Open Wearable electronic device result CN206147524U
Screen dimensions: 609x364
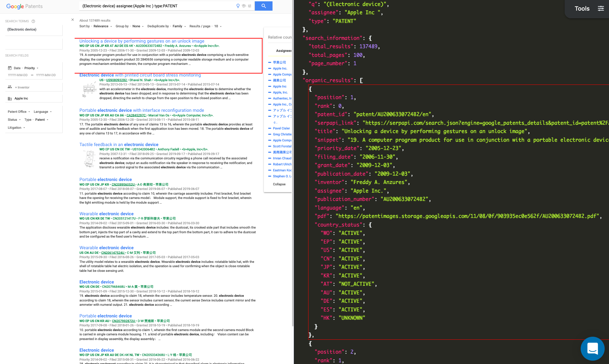click(x=106, y=248)
